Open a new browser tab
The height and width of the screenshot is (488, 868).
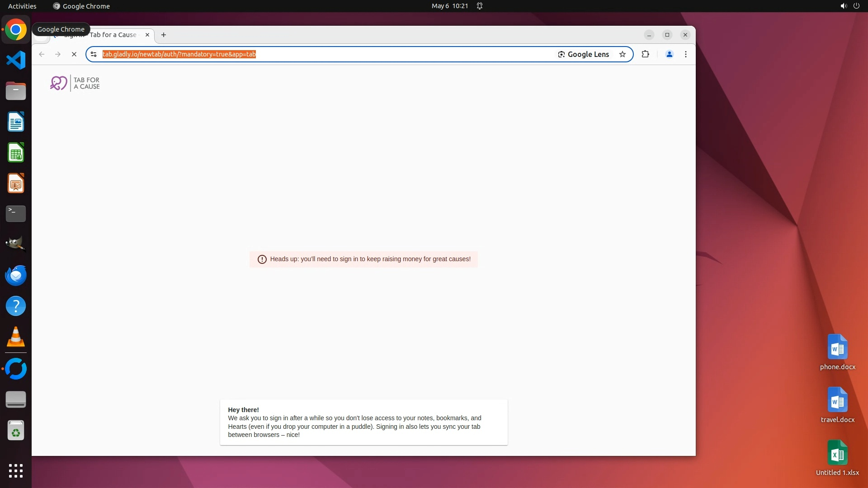[164, 35]
